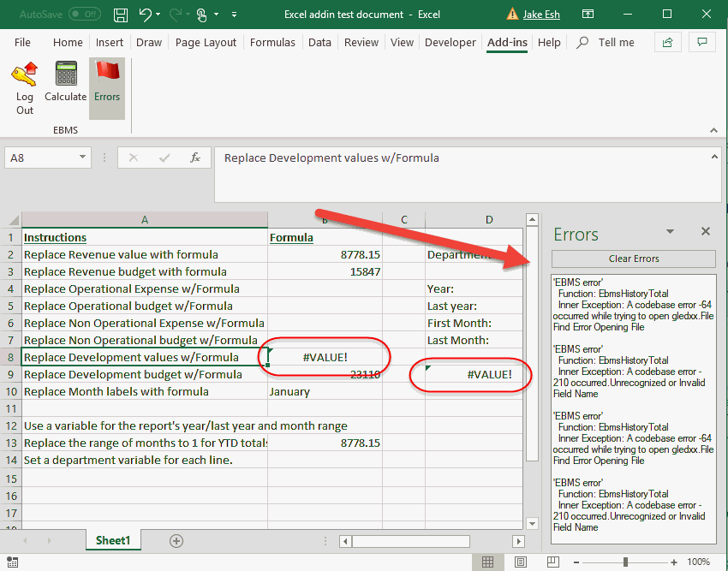This screenshot has width=728, height=571.
Task: Open Customize Quick Access Toolbar dropdown
Action: point(235,15)
